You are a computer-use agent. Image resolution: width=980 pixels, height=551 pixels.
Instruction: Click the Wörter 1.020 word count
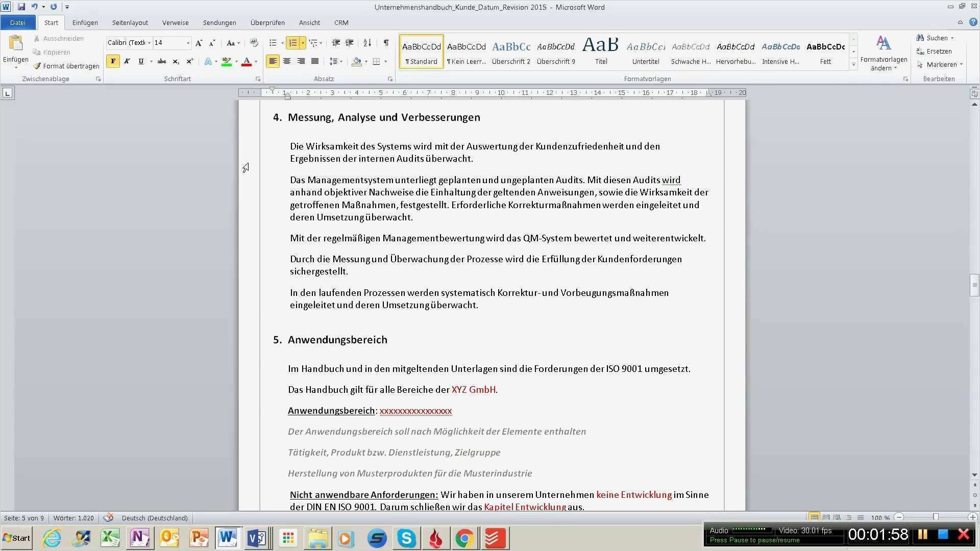(x=73, y=518)
